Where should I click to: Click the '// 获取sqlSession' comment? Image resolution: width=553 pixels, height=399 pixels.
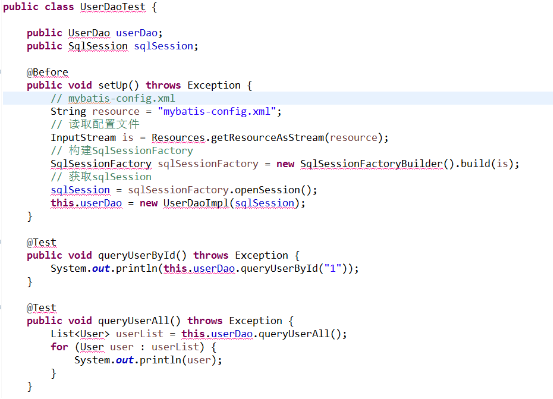pyautogui.click(x=101, y=177)
